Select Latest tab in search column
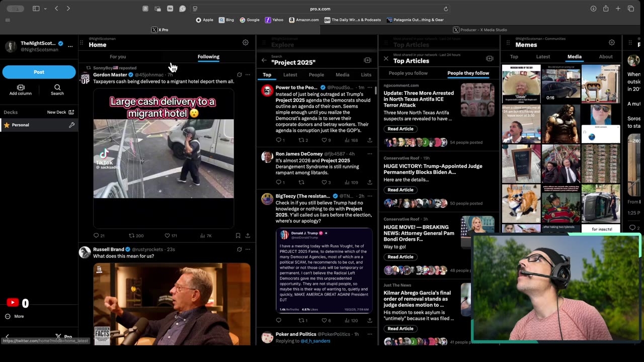Image resolution: width=644 pixels, height=362 pixels. (290, 75)
